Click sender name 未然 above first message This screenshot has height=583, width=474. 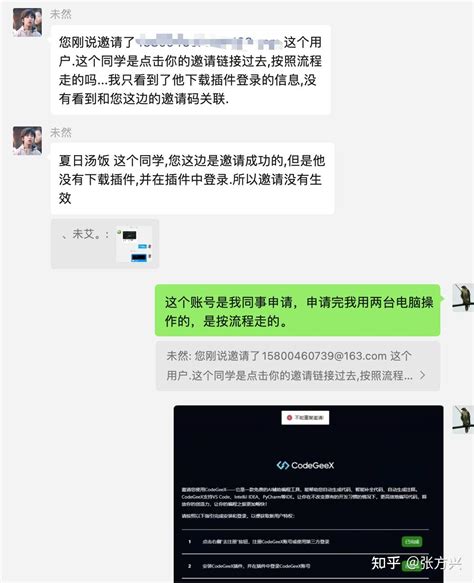click(61, 14)
